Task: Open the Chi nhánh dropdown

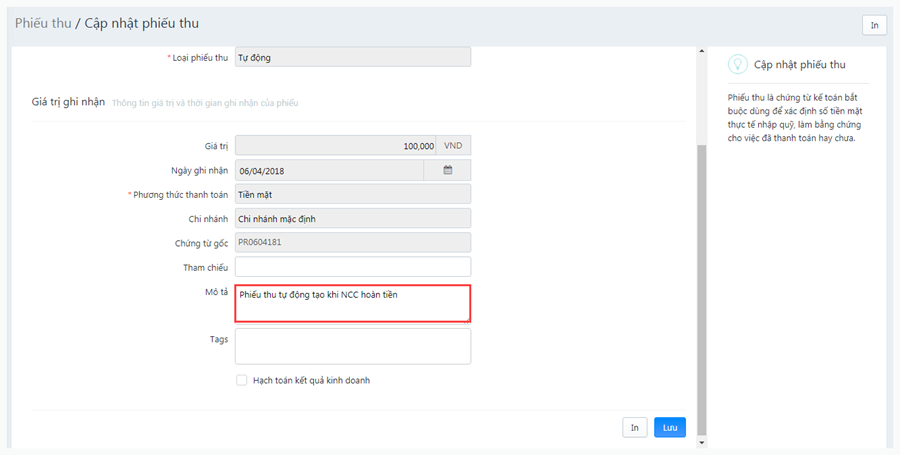Action: tap(353, 219)
